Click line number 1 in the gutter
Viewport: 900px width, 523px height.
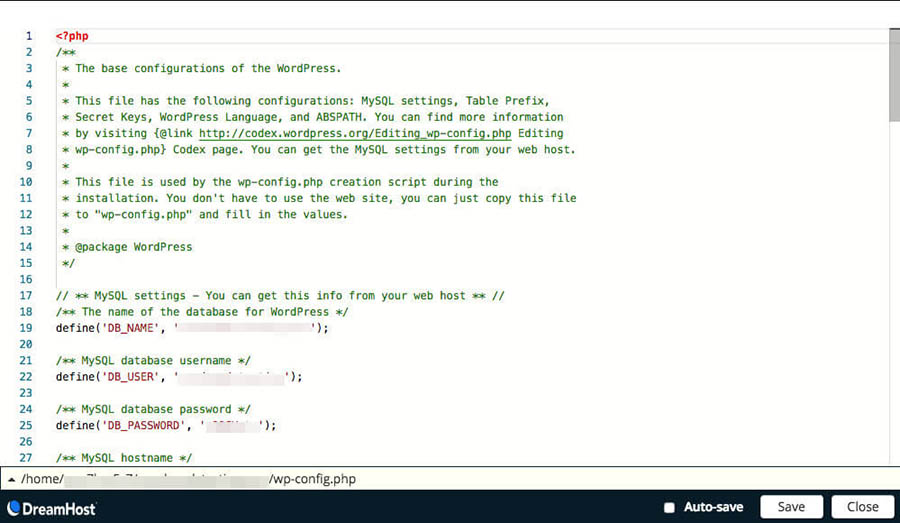[28, 36]
